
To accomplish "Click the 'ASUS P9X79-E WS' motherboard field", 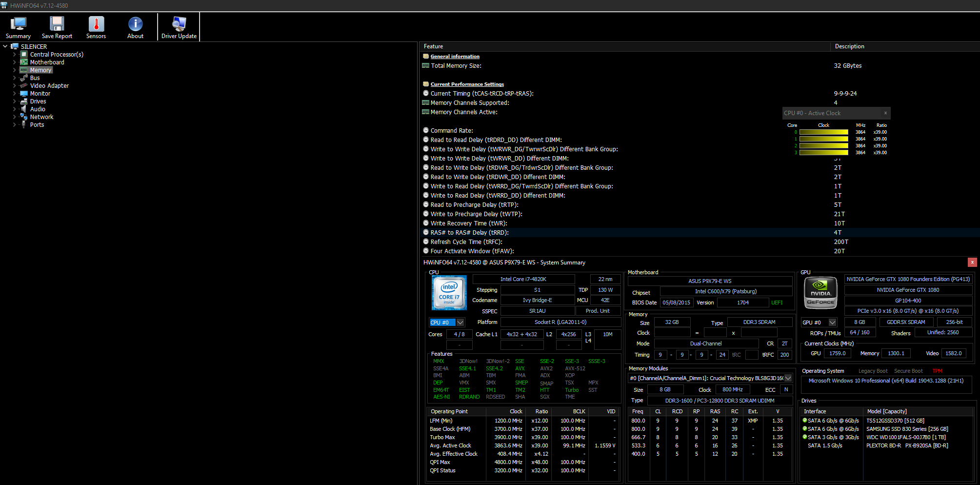I will tap(710, 281).
